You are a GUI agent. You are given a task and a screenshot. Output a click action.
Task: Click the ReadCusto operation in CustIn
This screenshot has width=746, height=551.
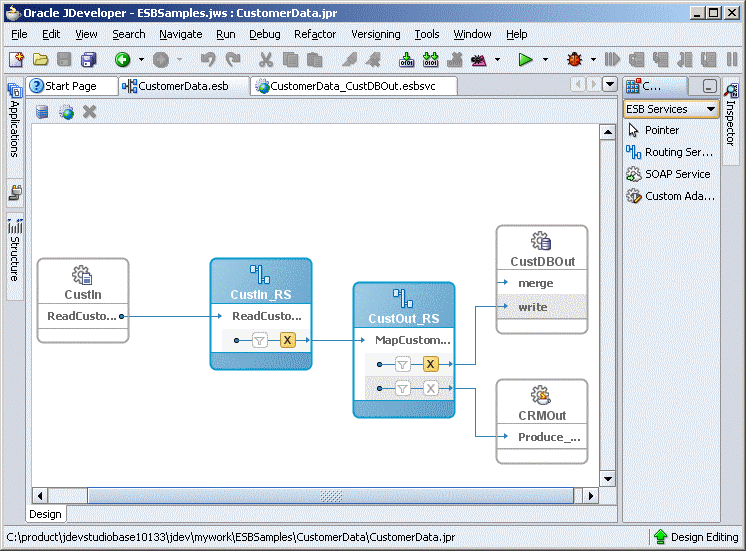coord(83,316)
